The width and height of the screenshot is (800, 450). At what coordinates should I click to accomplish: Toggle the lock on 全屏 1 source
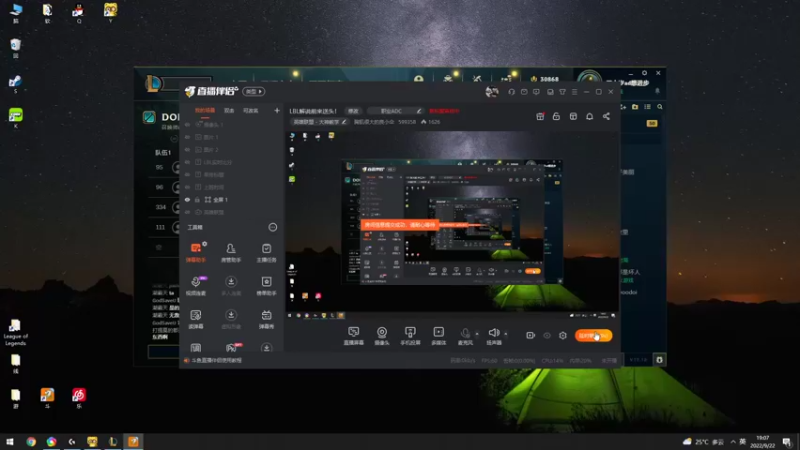[x=197, y=199]
